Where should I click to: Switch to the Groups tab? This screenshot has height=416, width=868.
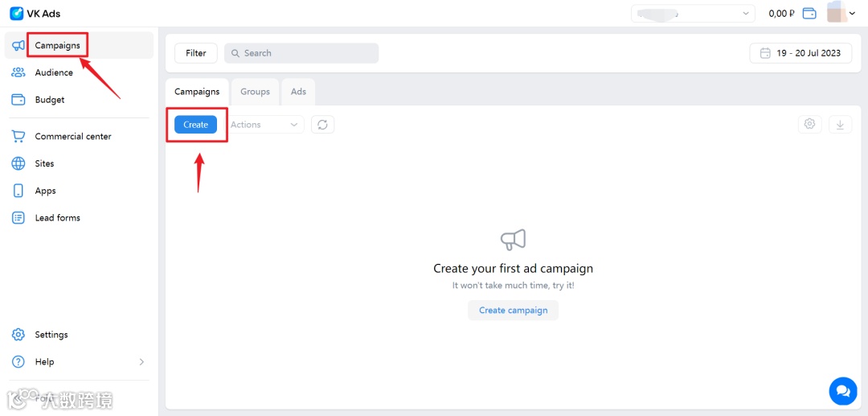[255, 92]
